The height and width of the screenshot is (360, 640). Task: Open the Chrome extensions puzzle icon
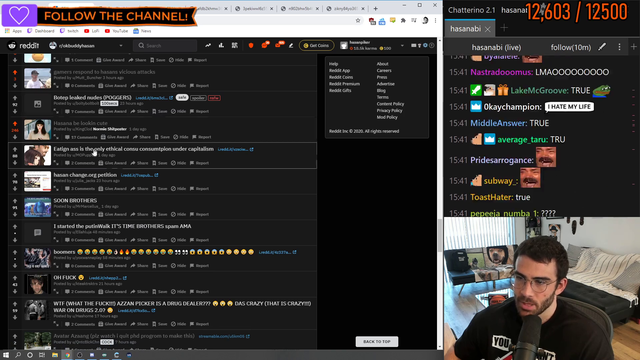pos(403,20)
